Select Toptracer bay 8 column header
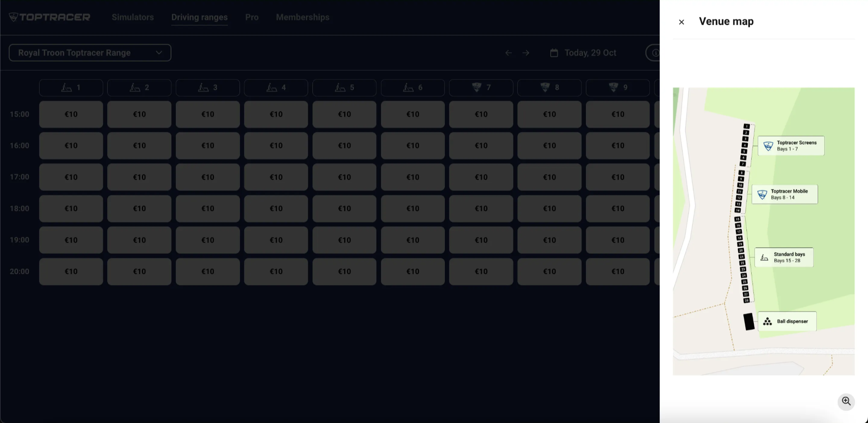 coord(549,88)
